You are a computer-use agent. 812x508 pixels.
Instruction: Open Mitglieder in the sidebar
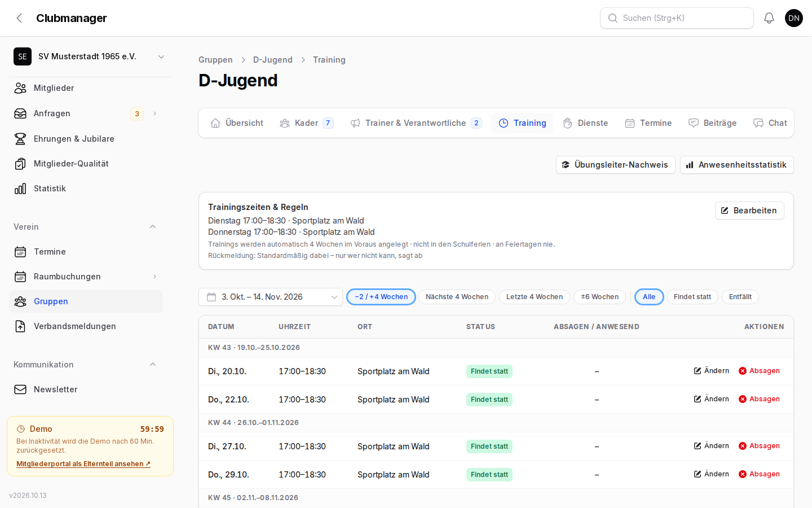click(86, 88)
